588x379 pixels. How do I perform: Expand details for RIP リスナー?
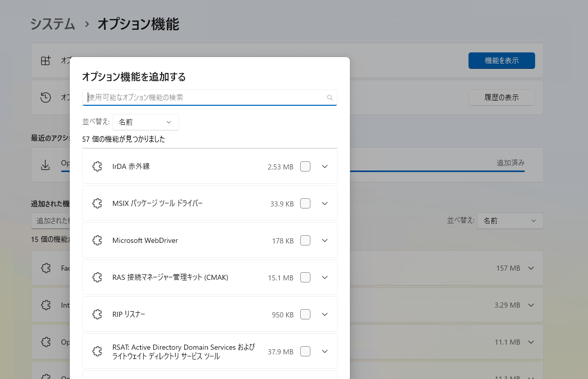pyautogui.click(x=325, y=314)
